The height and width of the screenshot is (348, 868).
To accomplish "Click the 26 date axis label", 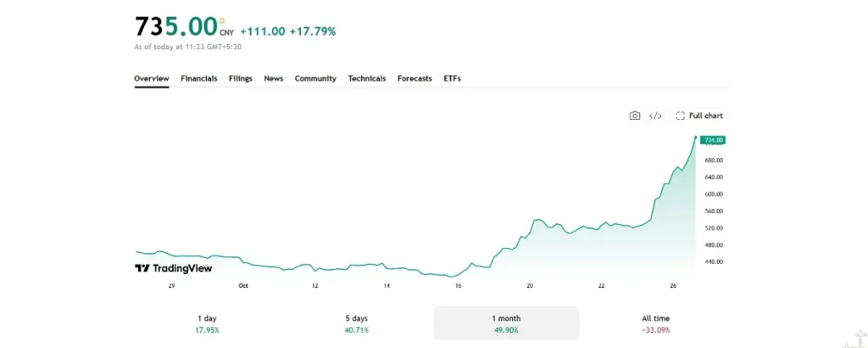I will tap(673, 286).
